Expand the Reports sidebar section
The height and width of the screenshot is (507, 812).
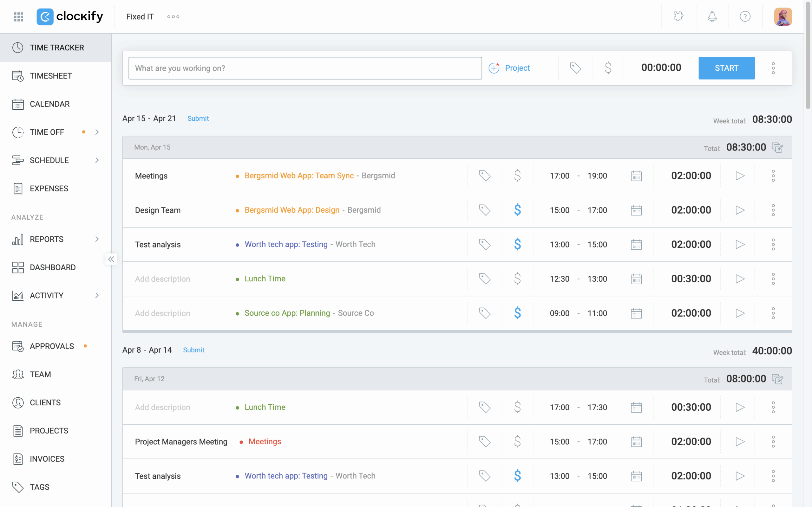coord(97,239)
